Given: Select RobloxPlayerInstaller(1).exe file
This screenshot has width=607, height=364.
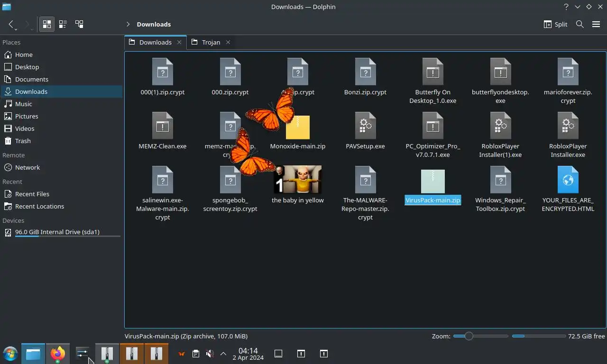Looking at the screenshot, I should click(x=500, y=135).
